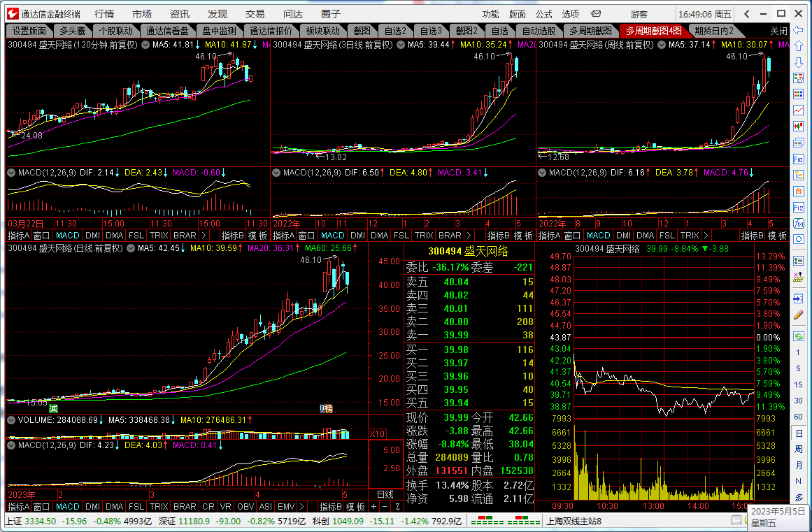
Task: Select 30-minute period in right sidebar
Action: [799, 401]
